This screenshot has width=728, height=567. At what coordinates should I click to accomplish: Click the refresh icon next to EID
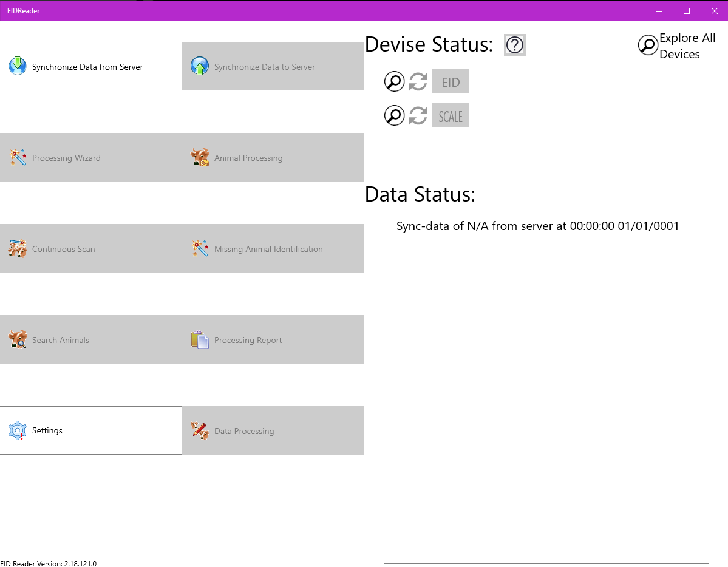pos(418,81)
